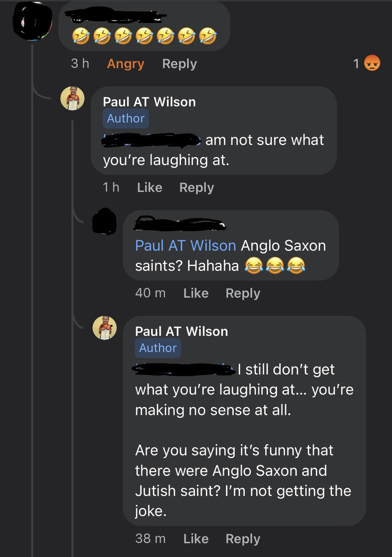Click the Author badge on the 1 h comment

(126, 119)
